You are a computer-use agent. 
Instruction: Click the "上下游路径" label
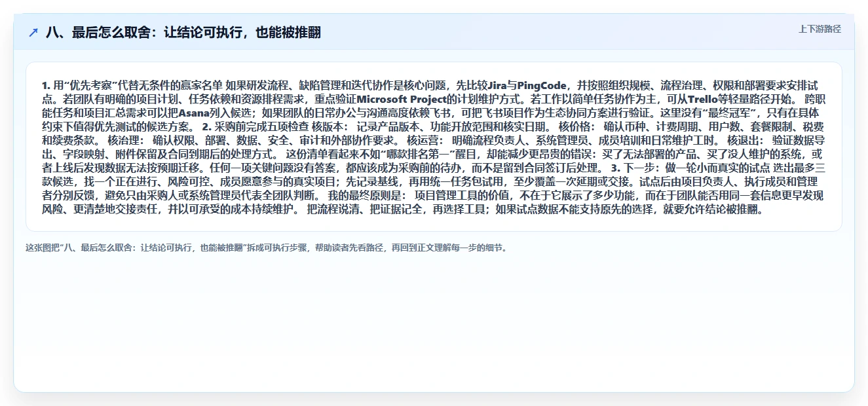820,29
